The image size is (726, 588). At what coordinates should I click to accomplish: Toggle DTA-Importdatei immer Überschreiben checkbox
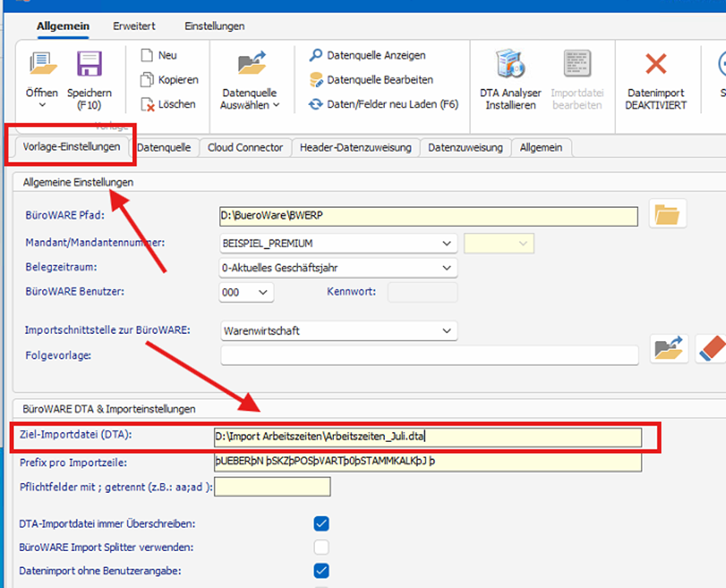click(321, 524)
